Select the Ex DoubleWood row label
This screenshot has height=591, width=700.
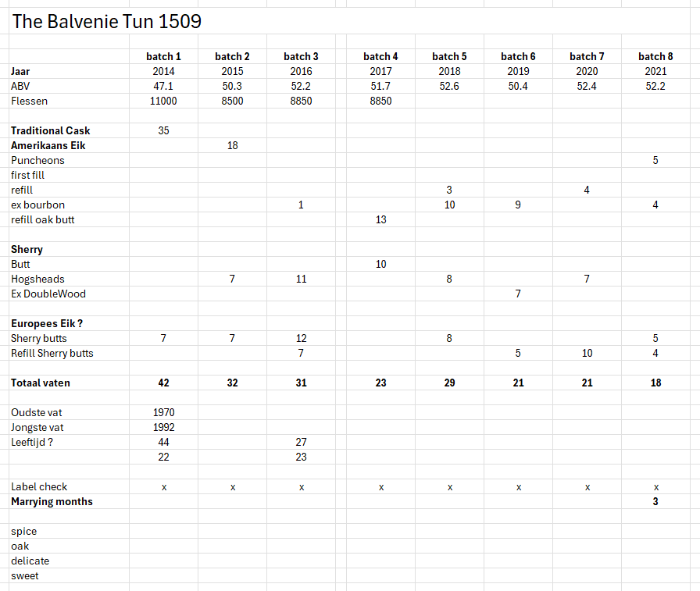(48, 294)
